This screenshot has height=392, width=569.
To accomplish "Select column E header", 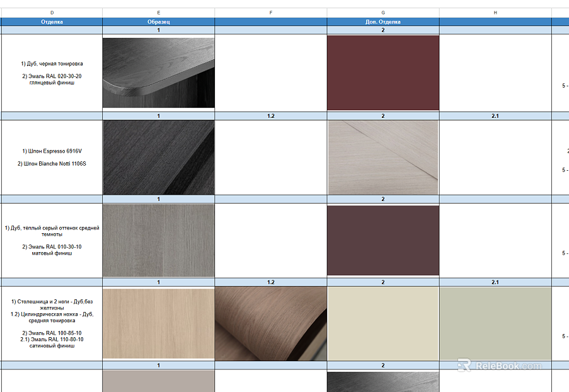I will pos(159,13).
